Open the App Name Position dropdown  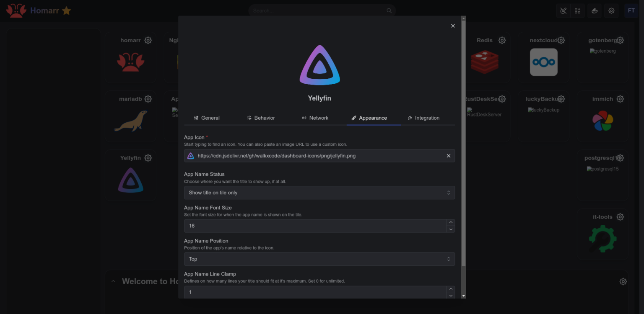point(319,259)
